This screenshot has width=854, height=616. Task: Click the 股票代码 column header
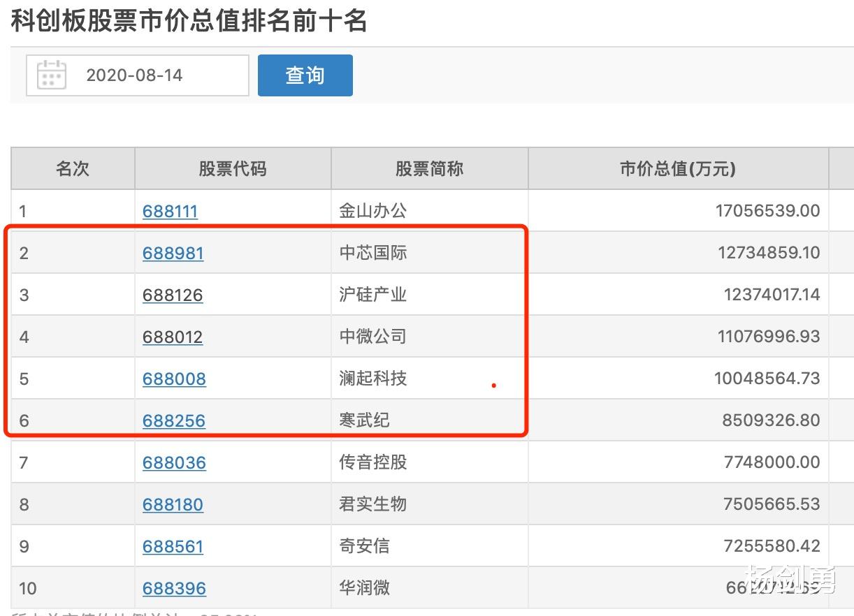point(233,168)
